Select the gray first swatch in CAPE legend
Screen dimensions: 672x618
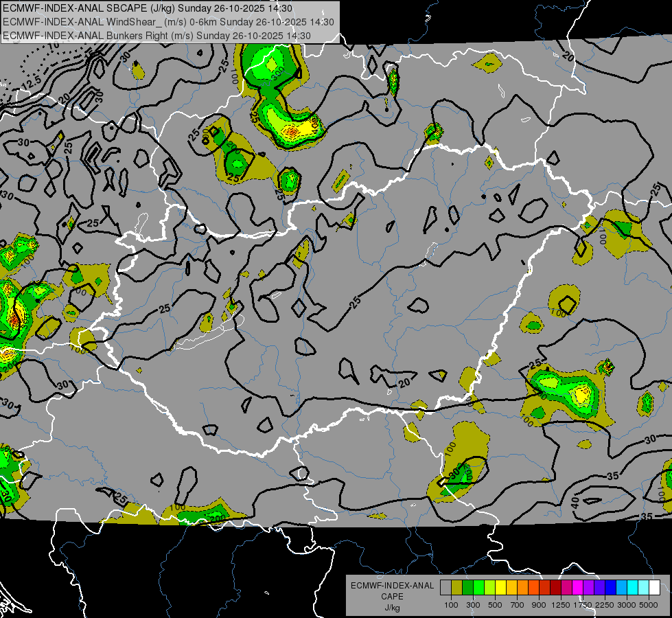(445, 588)
